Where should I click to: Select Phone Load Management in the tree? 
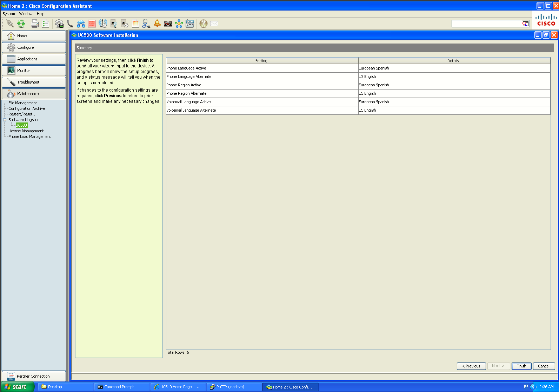(29, 137)
